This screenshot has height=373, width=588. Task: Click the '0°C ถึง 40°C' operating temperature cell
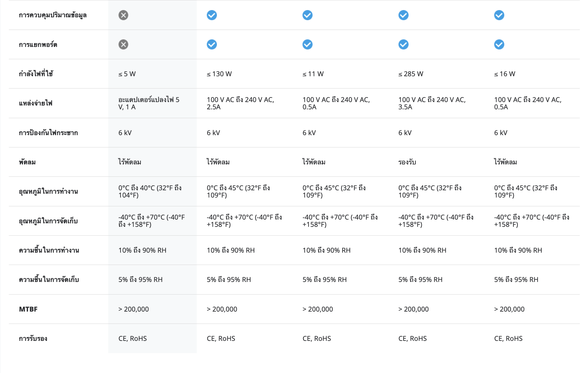coord(150,192)
